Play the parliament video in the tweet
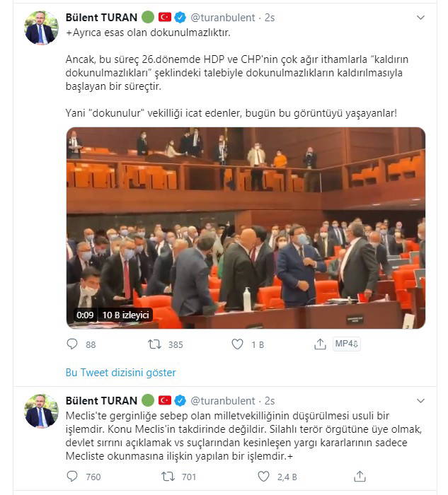 click(246, 228)
